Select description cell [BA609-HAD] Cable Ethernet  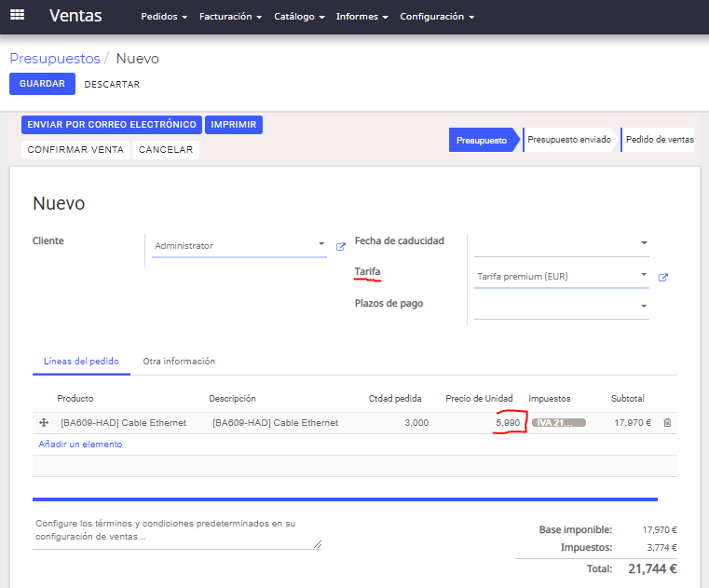(x=276, y=423)
